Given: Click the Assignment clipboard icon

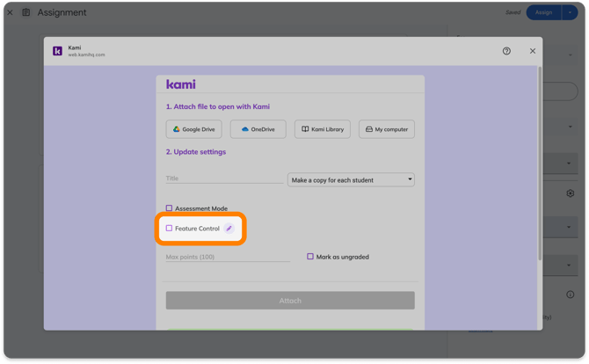Looking at the screenshot, I should coord(25,12).
